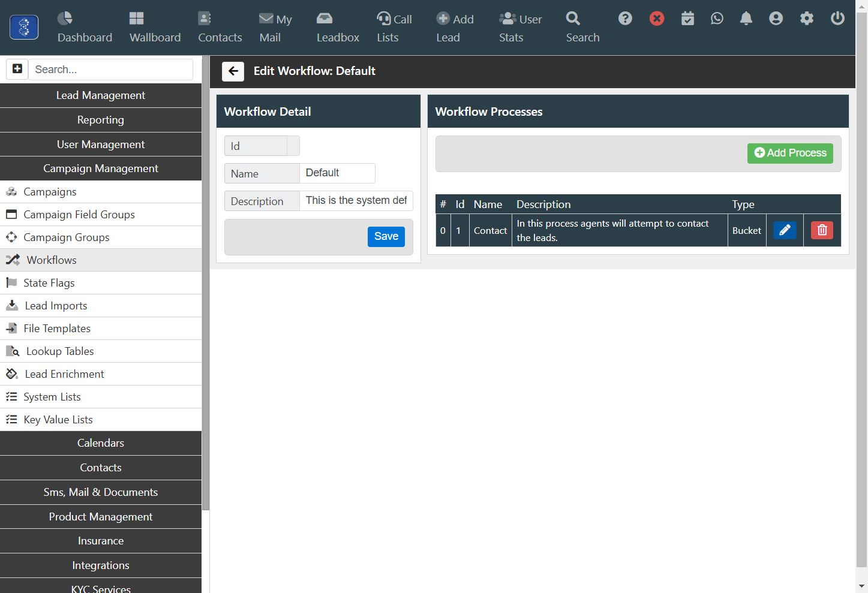Open the Wallboard view
This screenshot has width=868, height=593.
point(155,28)
